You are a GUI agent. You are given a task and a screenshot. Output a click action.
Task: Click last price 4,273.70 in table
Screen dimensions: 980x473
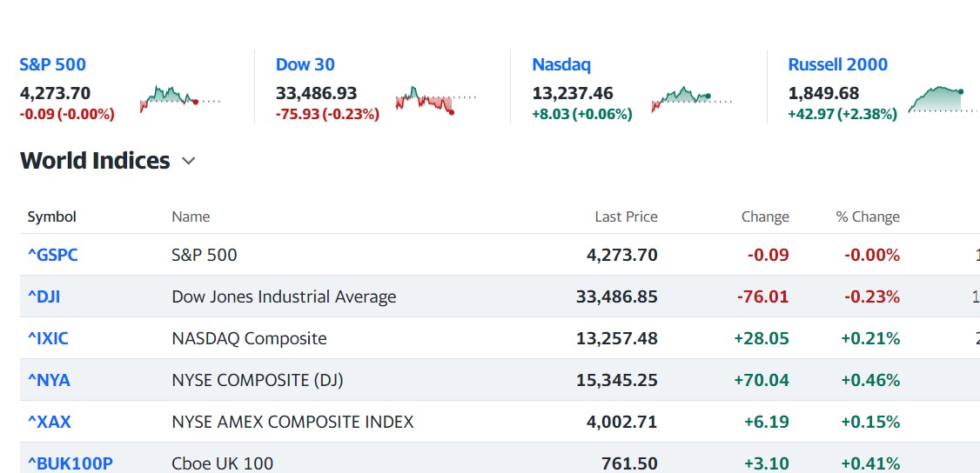pos(622,255)
